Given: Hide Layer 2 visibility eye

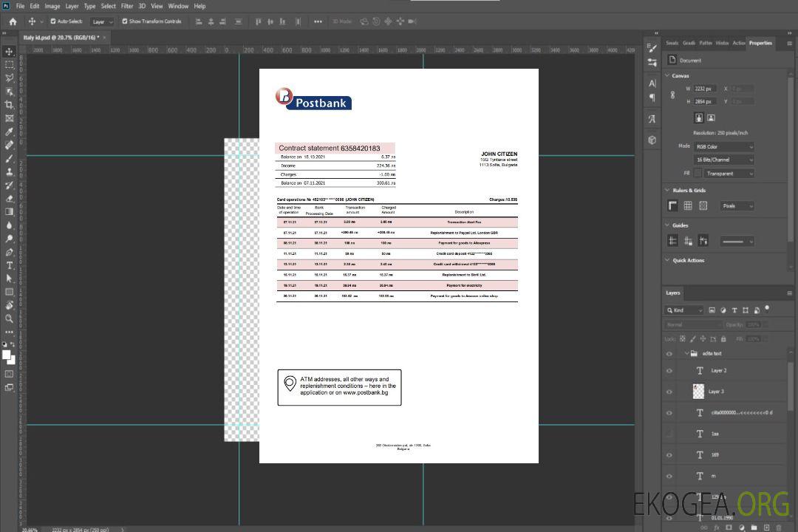Looking at the screenshot, I should tap(669, 371).
